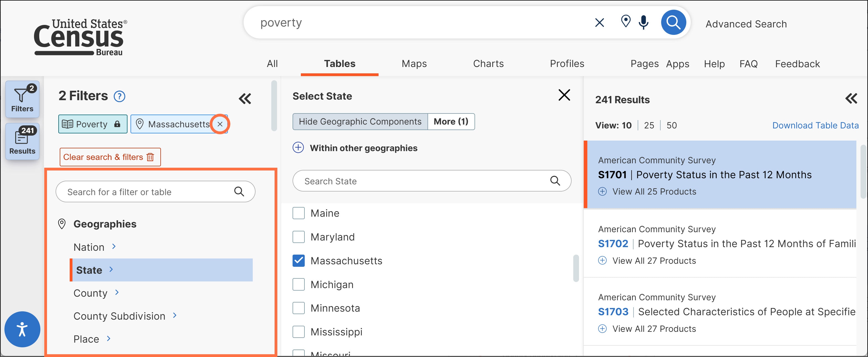Click the 2 Filters help question icon
This screenshot has width=868, height=357.
click(119, 96)
